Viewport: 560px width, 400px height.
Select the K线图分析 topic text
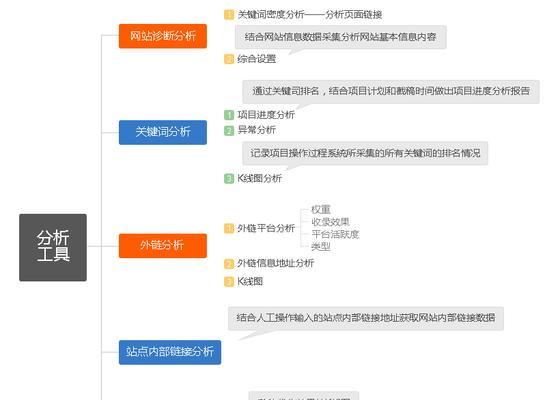point(260,178)
